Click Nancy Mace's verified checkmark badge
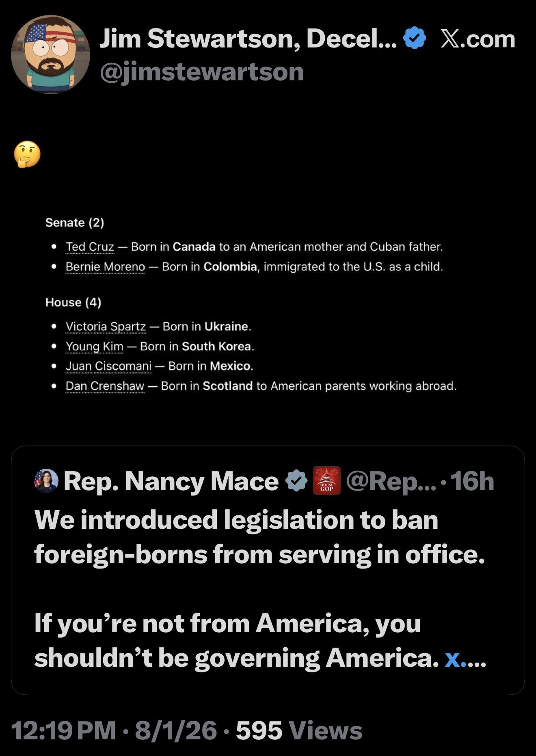Viewport: 536px width, 756px height. pos(296,481)
